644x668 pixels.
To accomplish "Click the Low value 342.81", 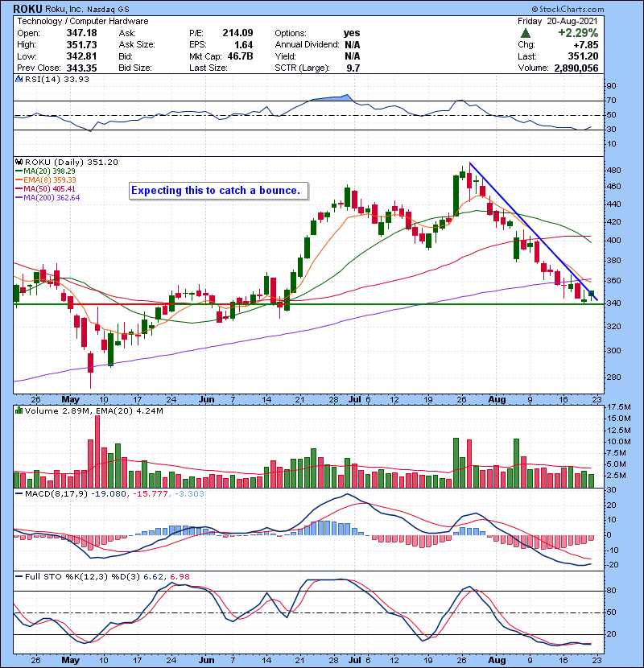I will click(81, 56).
